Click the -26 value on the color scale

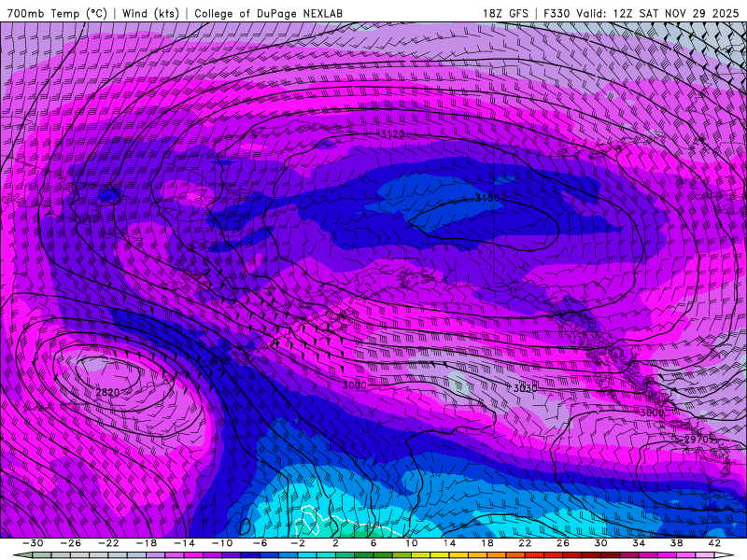click(x=71, y=543)
